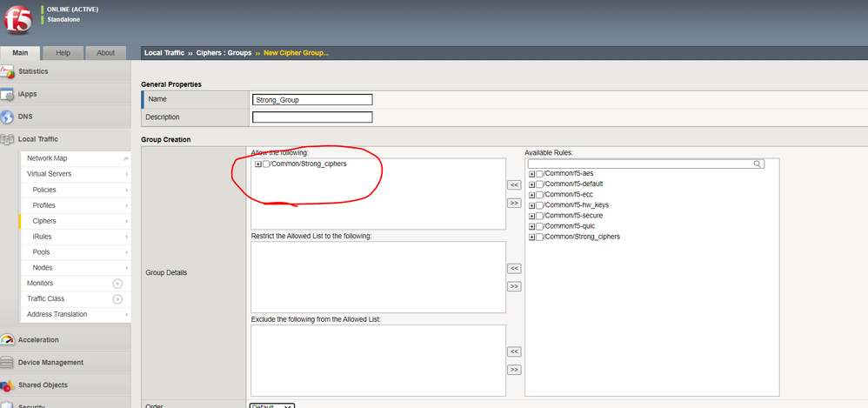Open the Virtual Servers menu item
868x408 pixels.
coord(75,174)
